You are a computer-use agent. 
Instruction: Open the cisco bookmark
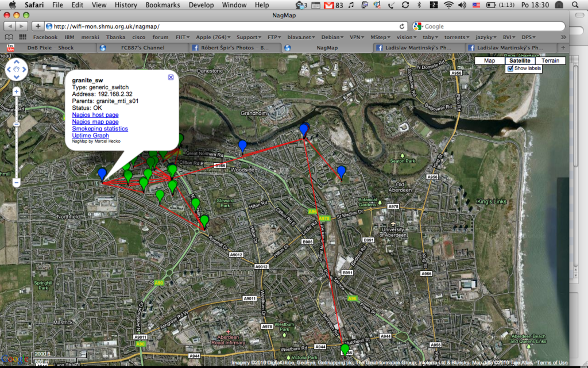click(139, 37)
